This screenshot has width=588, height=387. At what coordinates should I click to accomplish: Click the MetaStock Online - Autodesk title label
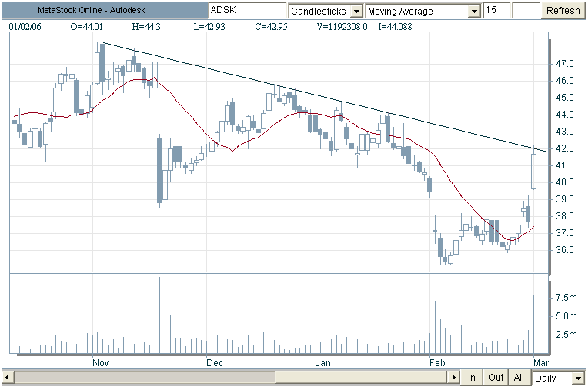point(91,11)
